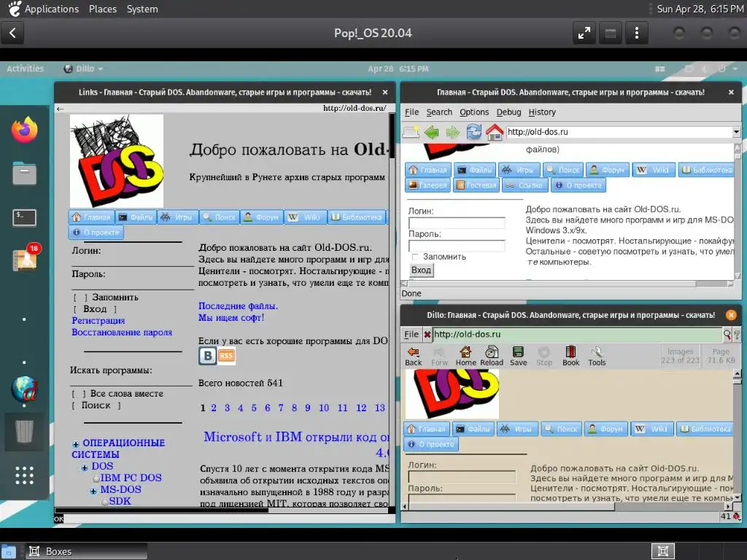Open Search menu in upper-right browser
747x560 pixels.
(438, 112)
